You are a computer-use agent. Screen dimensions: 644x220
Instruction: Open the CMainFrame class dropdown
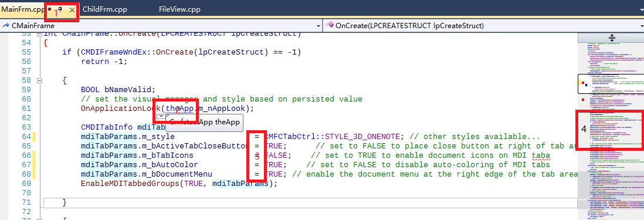161,25
